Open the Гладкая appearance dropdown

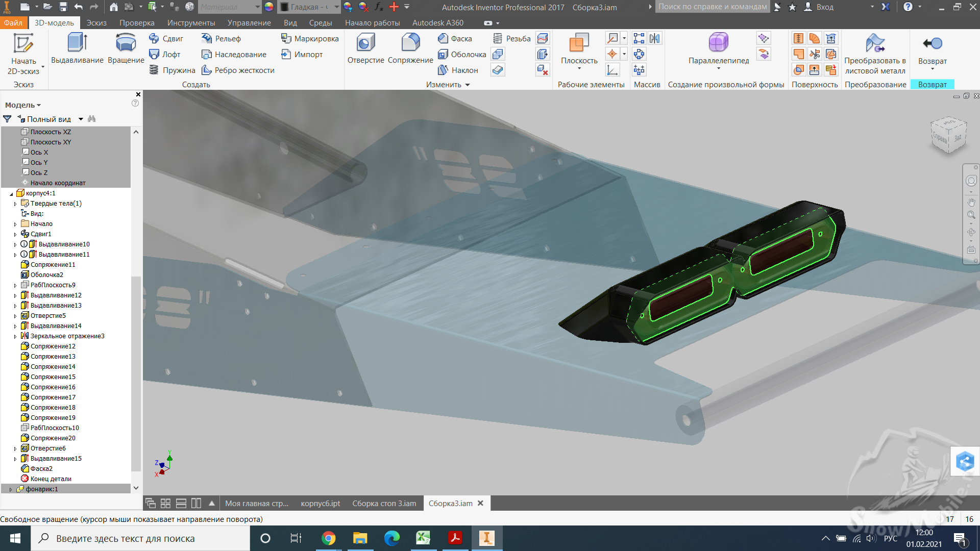click(x=336, y=7)
